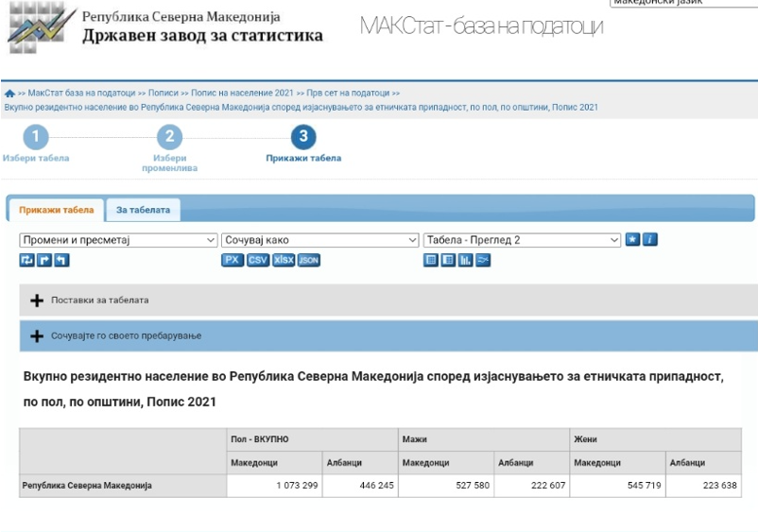
Task: Open the 'Сочувај како' dropdown
Action: pos(320,240)
